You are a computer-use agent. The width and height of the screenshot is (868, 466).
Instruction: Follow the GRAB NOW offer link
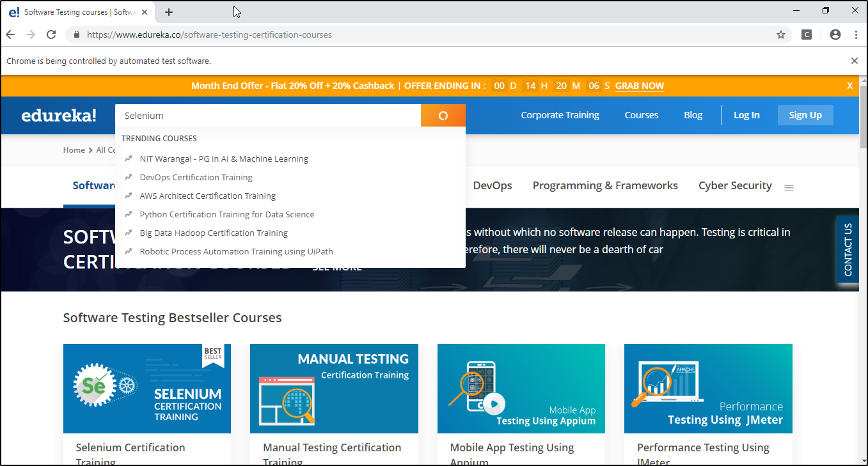click(x=639, y=86)
